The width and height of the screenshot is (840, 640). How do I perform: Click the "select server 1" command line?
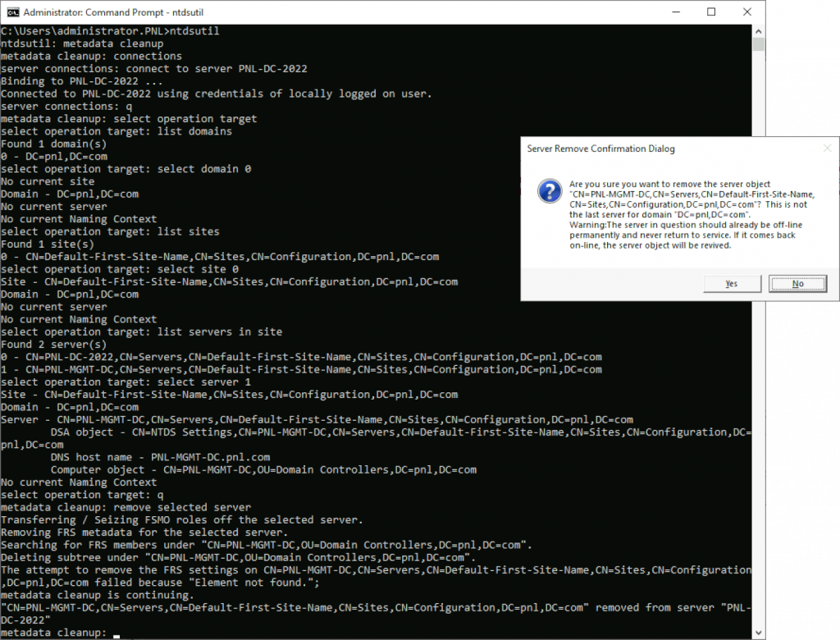(x=126, y=382)
